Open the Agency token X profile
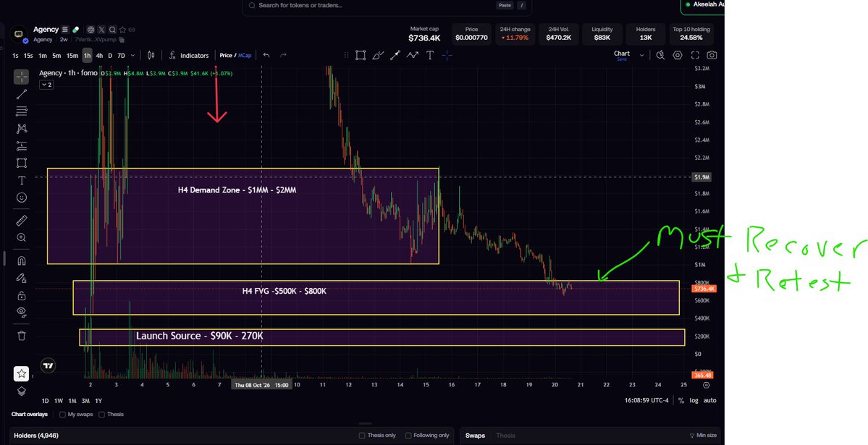Screen dimensions: 868x445 click(102, 30)
